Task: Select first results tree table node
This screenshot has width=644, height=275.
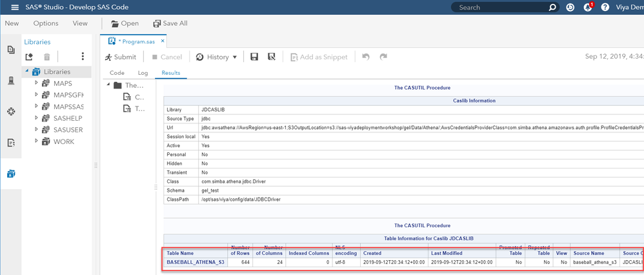Action: click(134, 97)
